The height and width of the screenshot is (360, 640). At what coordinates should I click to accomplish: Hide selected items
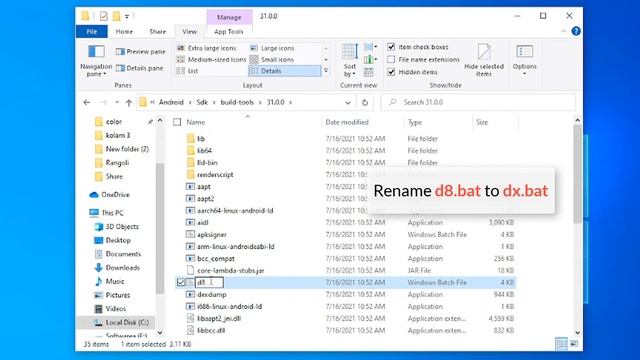tap(484, 60)
